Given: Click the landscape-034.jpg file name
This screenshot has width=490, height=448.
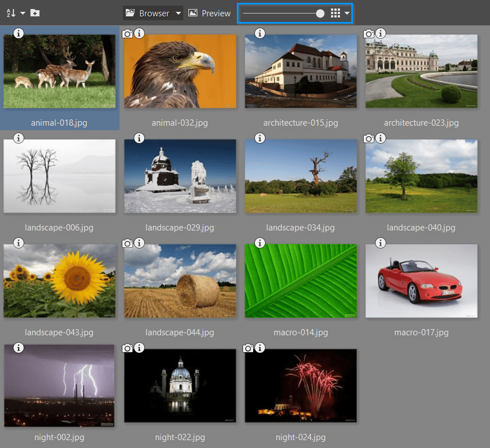Looking at the screenshot, I should point(301,228).
